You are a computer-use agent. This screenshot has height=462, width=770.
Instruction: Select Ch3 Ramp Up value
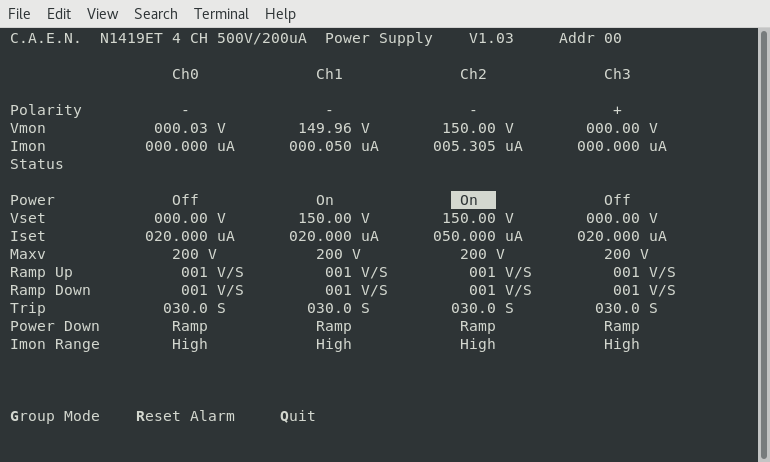pos(644,272)
